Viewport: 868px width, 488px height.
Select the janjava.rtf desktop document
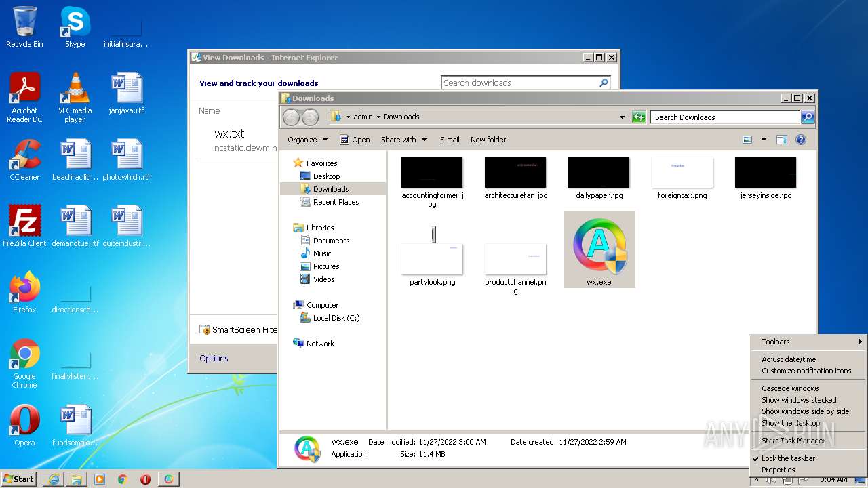click(x=126, y=94)
